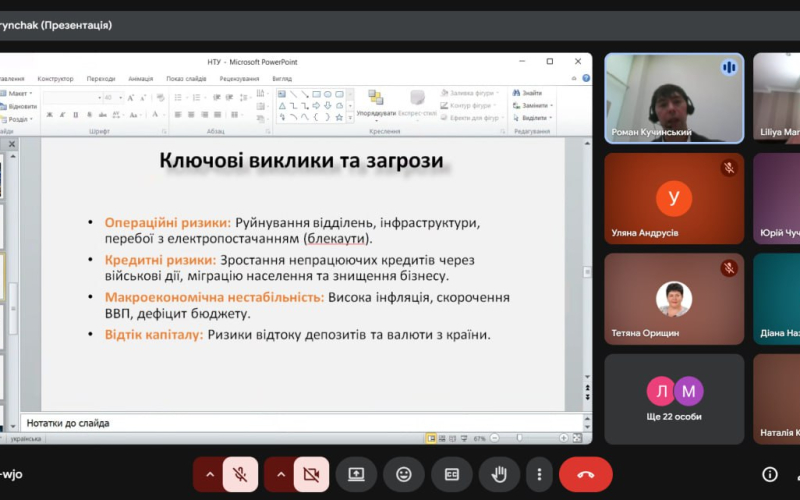Image resolution: width=800 pixels, height=500 pixels.
Task: Click the present screen icon
Action: pos(356,474)
